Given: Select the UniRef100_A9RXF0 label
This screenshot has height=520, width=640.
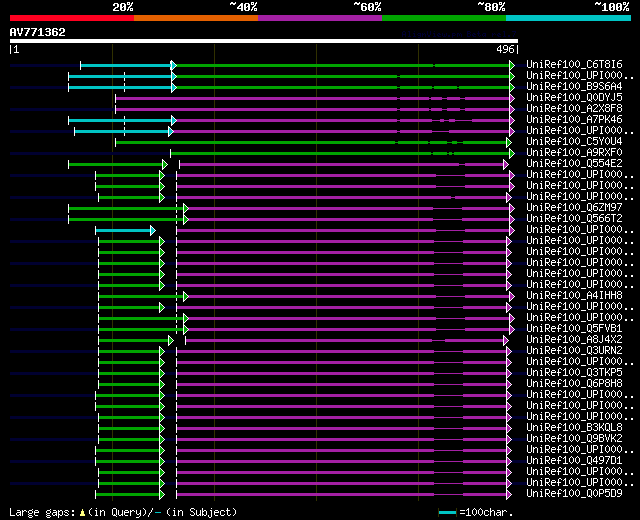Looking at the screenshot, I should point(574,152).
